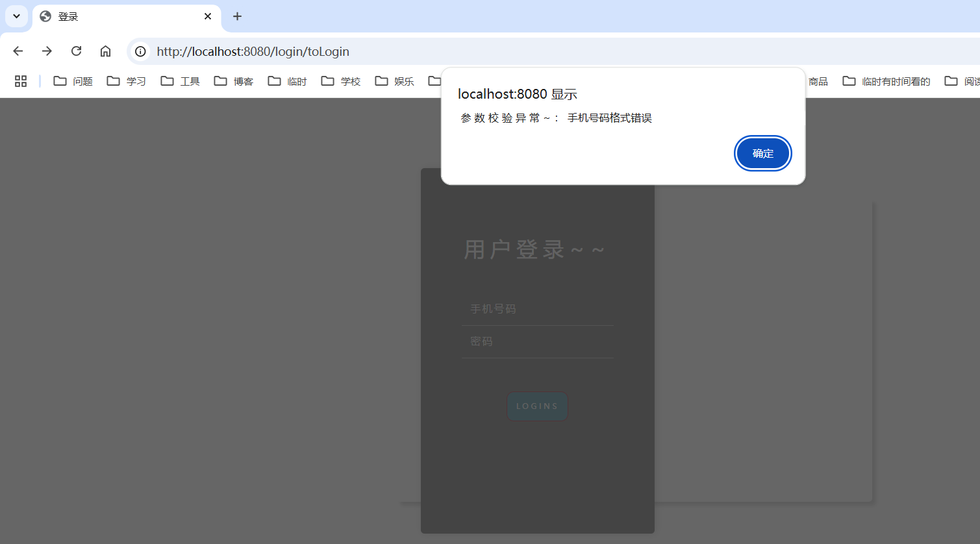Open the 娱乐 bookmark folder

click(x=395, y=81)
